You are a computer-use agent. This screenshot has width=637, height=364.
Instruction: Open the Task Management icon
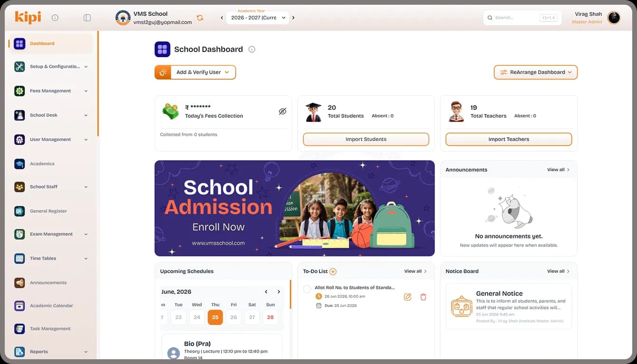click(x=19, y=329)
